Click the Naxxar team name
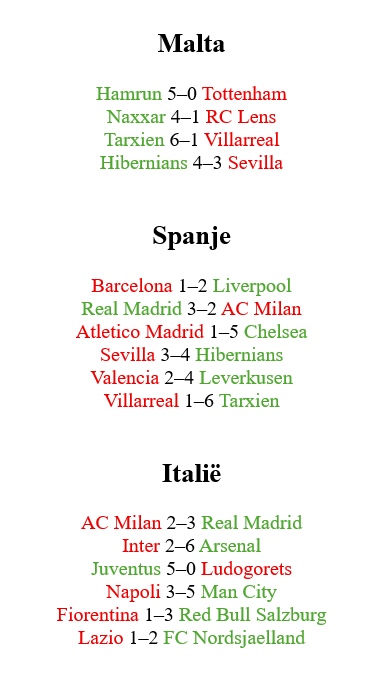387x686 pixels. pyautogui.click(x=136, y=117)
